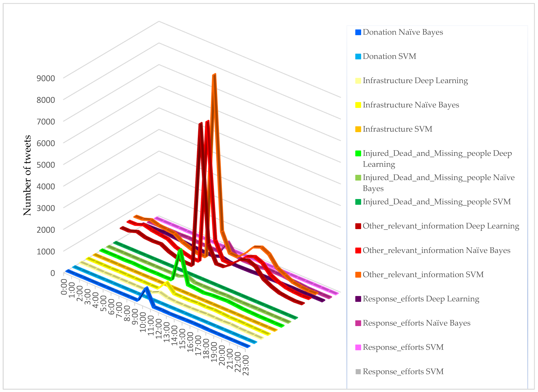Click the Other_relevant_information Deep Learning dark red swatch
The width and height of the screenshot is (538, 392).
click(x=358, y=226)
